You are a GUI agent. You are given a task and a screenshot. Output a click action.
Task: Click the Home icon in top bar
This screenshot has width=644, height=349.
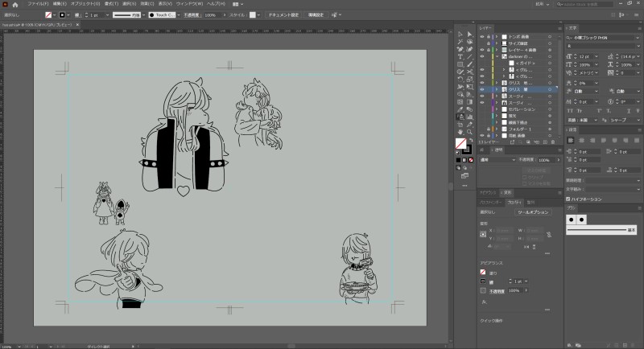coord(14,4)
